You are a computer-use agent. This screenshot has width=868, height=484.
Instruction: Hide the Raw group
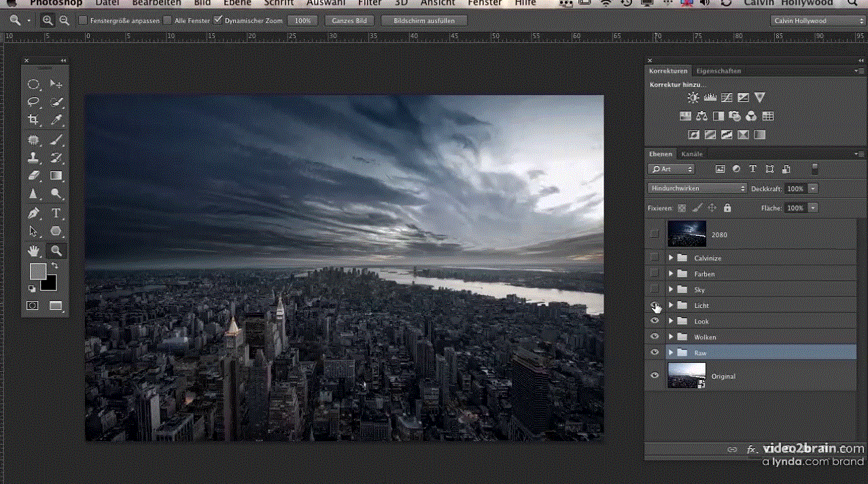click(x=655, y=352)
